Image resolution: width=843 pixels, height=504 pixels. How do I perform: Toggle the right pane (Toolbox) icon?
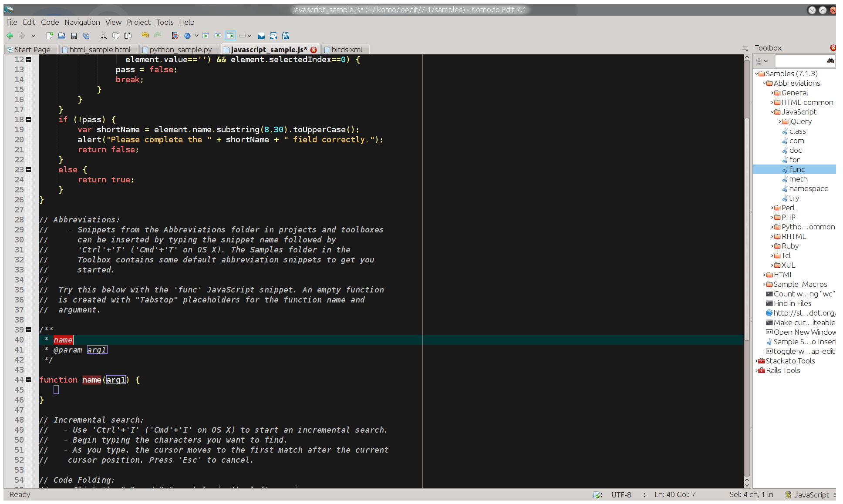[230, 36]
